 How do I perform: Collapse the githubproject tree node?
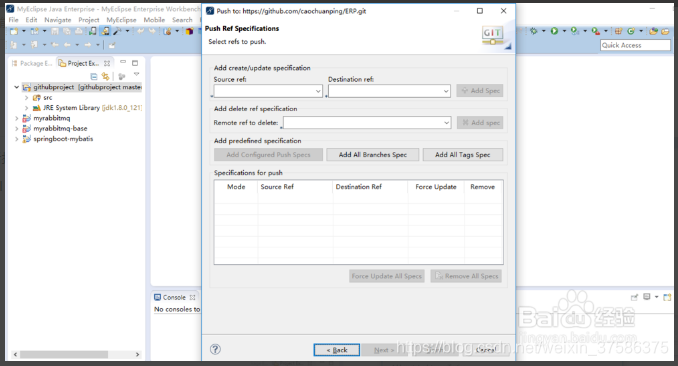click(x=16, y=87)
